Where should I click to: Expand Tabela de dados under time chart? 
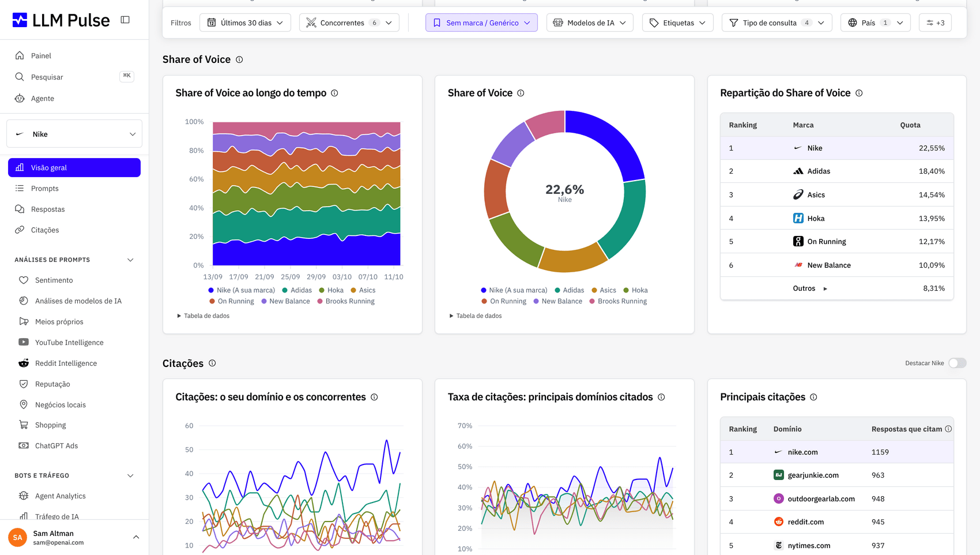pos(203,316)
